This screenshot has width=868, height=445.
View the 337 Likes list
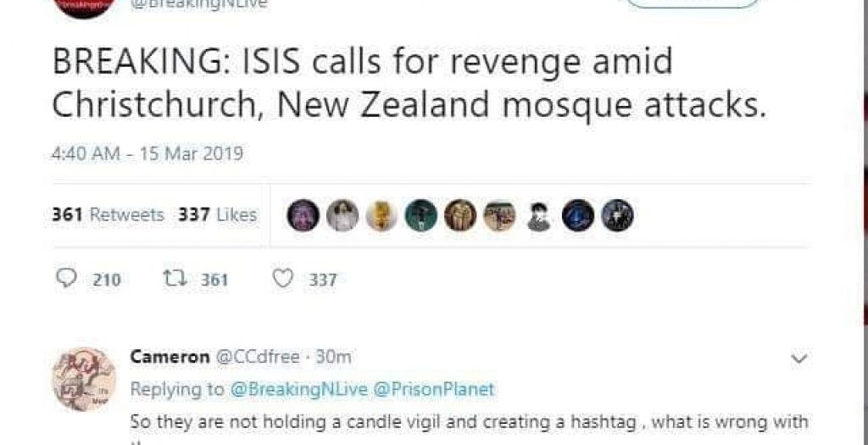pyautogui.click(x=217, y=215)
